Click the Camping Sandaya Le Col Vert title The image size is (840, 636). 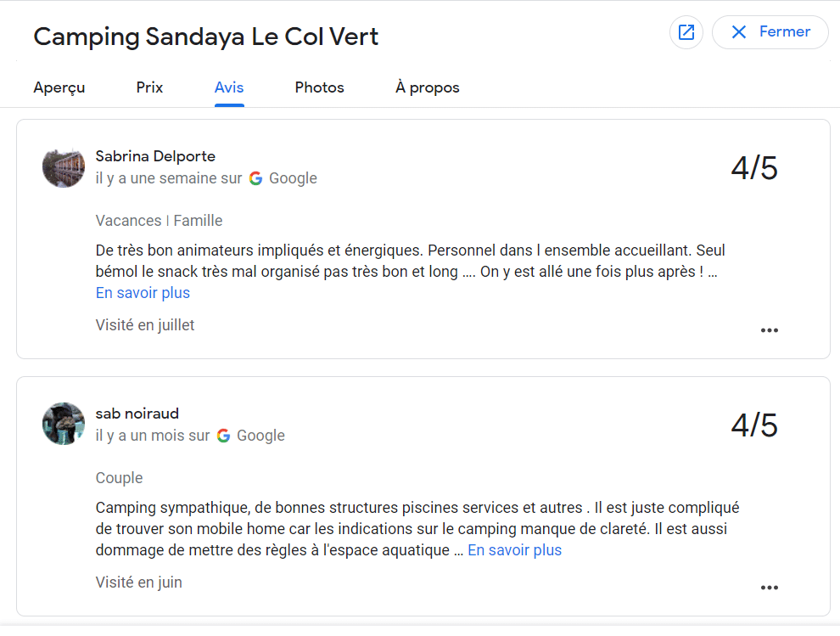click(x=205, y=37)
